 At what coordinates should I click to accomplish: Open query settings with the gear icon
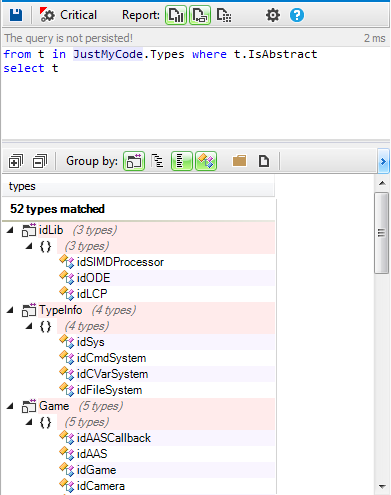(273, 15)
